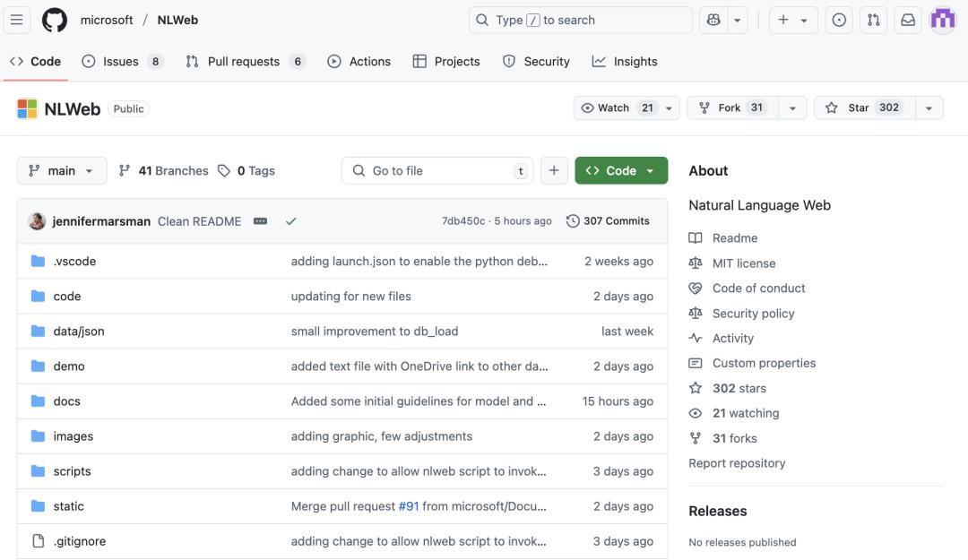Click the Fork button

coord(733,108)
